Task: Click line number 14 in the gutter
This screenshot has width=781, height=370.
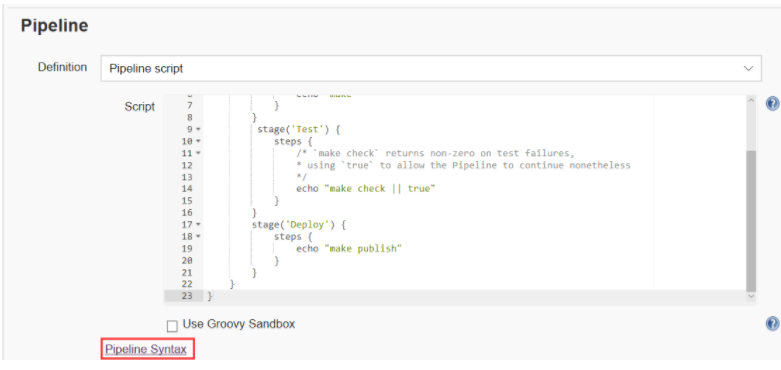Action: click(187, 189)
